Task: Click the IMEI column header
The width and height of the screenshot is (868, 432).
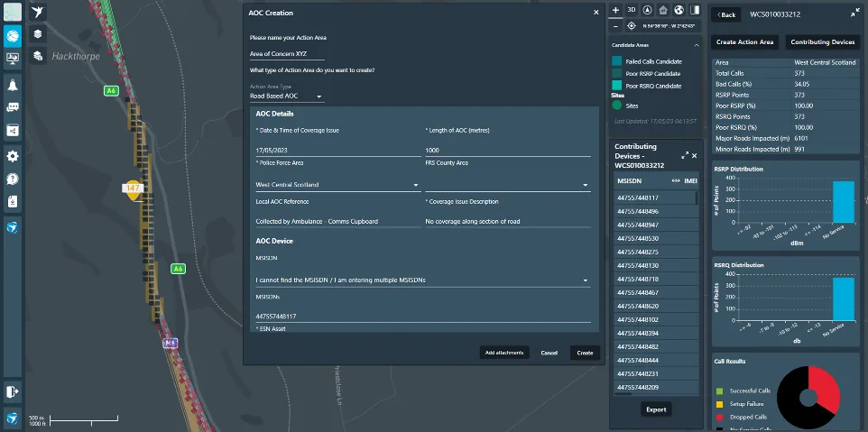Action: point(690,181)
